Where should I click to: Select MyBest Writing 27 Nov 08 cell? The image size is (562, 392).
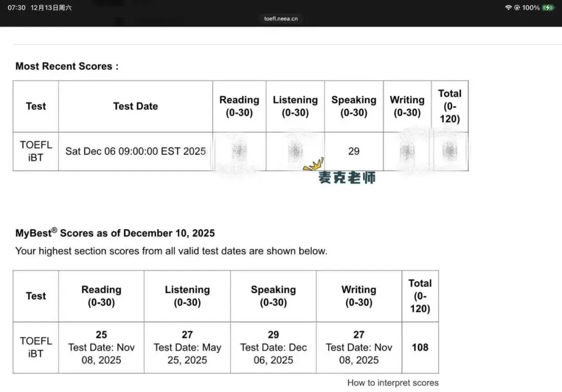coord(359,347)
